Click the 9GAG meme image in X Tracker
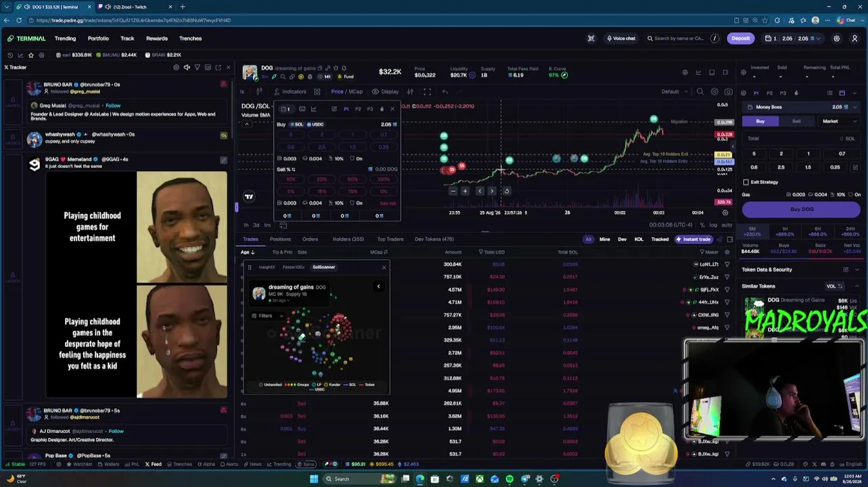This screenshot has width=868, height=487. click(137, 285)
